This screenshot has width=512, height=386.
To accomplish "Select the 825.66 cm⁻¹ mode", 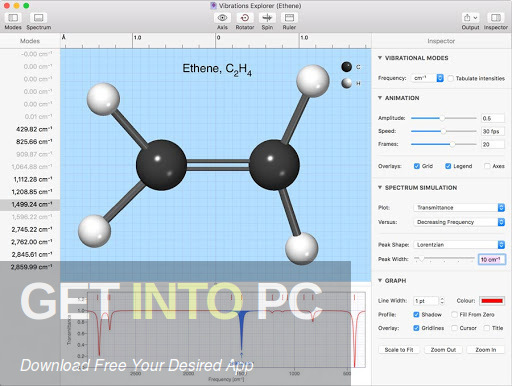I will coord(30,142).
